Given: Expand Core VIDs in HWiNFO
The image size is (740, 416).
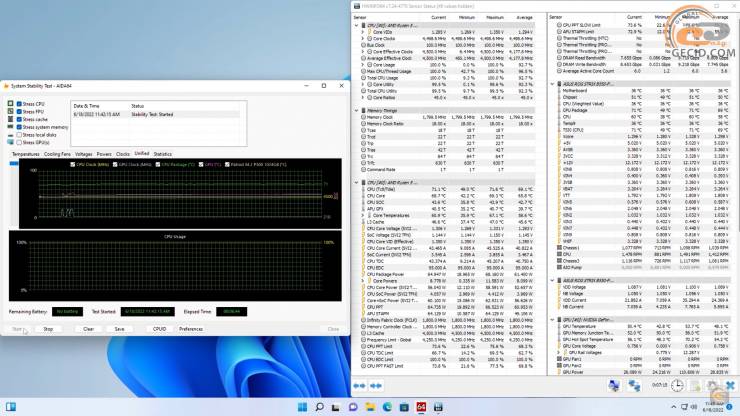Looking at the screenshot, I should click(x=362, y=32).
